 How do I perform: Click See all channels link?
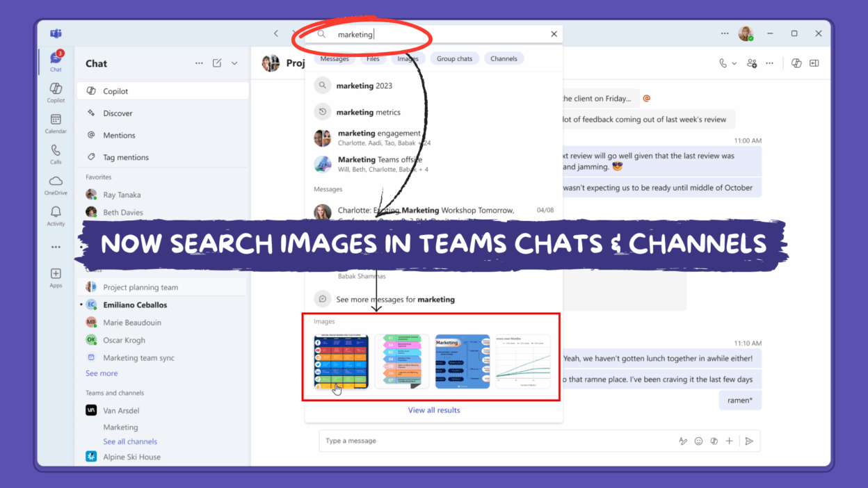click(x=130, y=441)
